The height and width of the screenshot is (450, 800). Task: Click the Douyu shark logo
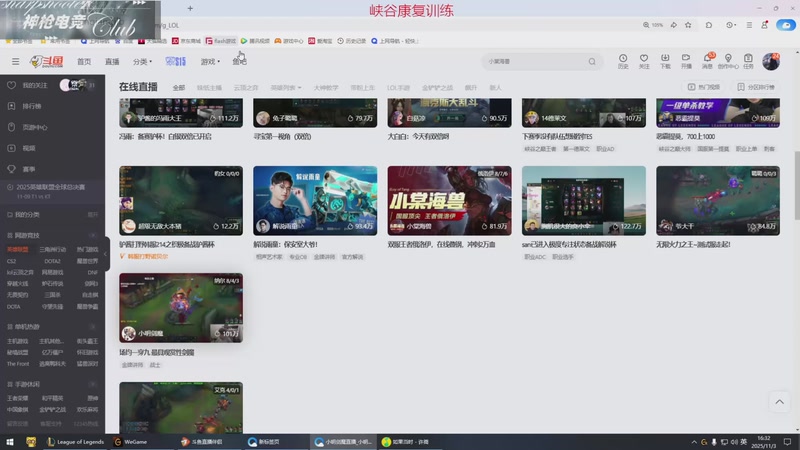tap(46, 61)
